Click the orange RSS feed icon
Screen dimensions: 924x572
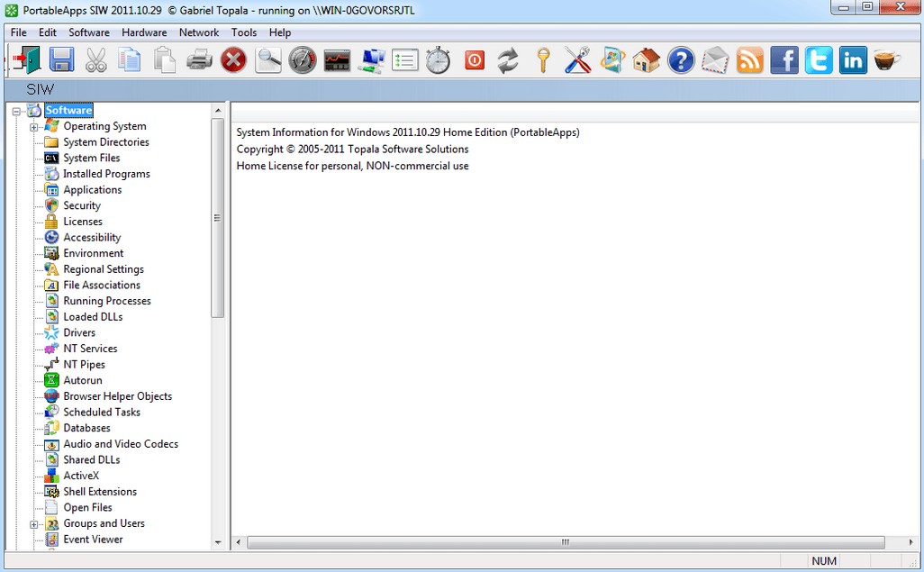pos(750,60)
